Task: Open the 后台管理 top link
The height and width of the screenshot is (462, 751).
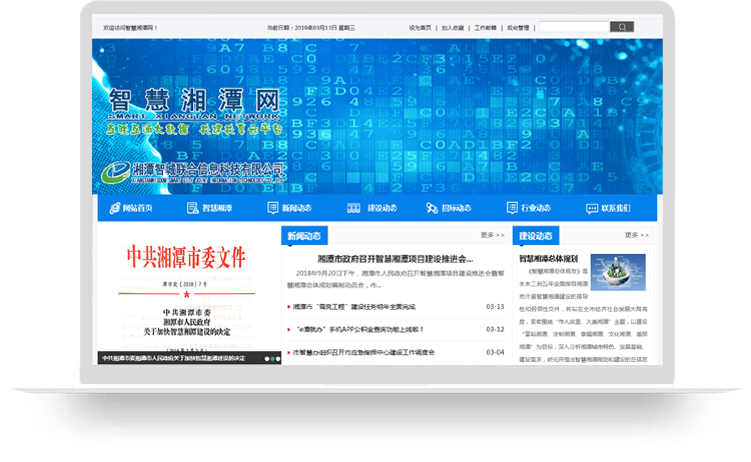Action: (518, 28)
